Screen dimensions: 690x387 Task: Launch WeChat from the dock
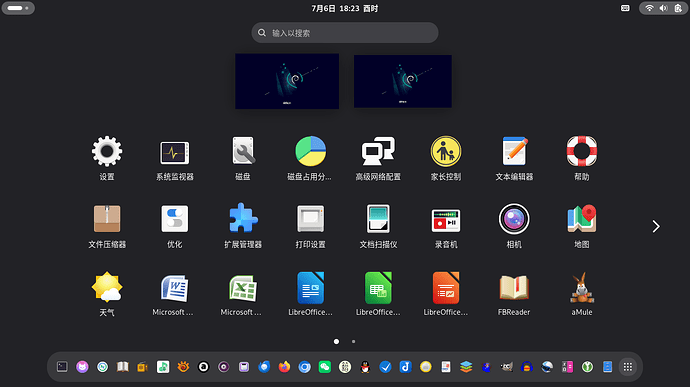point(325,367)
